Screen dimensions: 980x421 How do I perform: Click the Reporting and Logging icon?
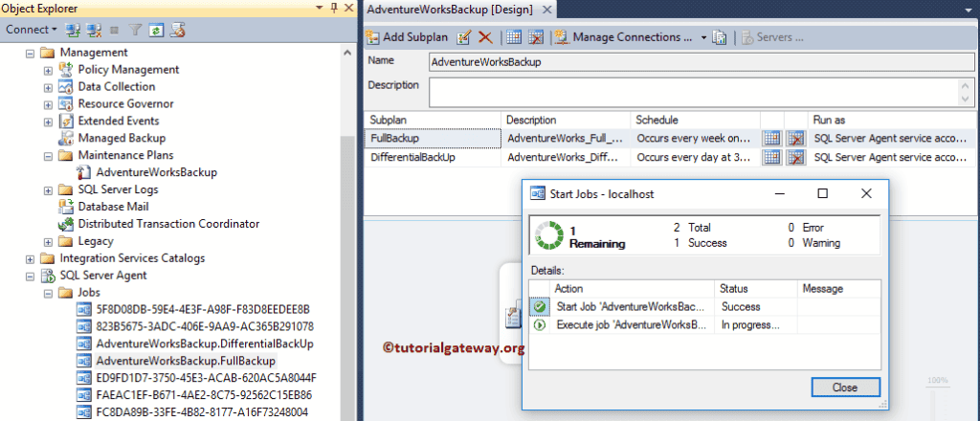coord(719,37)
